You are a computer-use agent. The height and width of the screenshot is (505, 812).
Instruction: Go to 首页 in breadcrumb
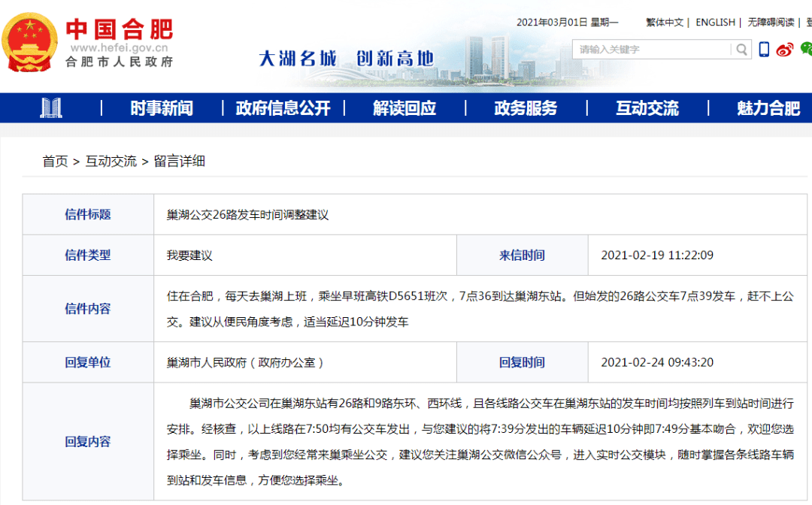pos(55,161)
